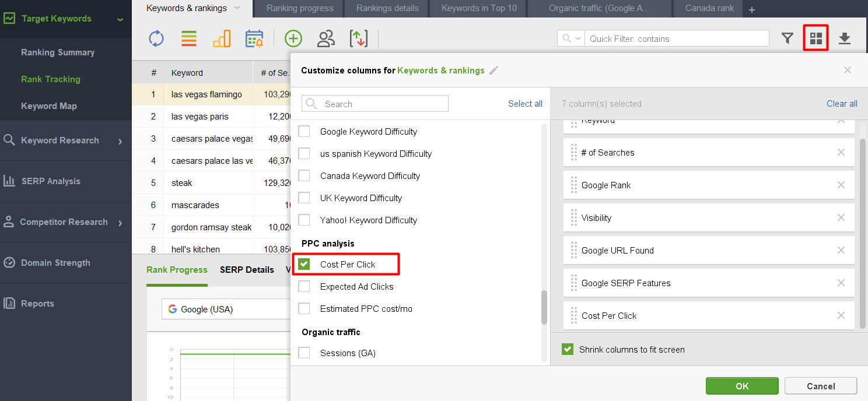
Task: Remove the Google SERP Features column with X
Action: click(x=841, y=283)
